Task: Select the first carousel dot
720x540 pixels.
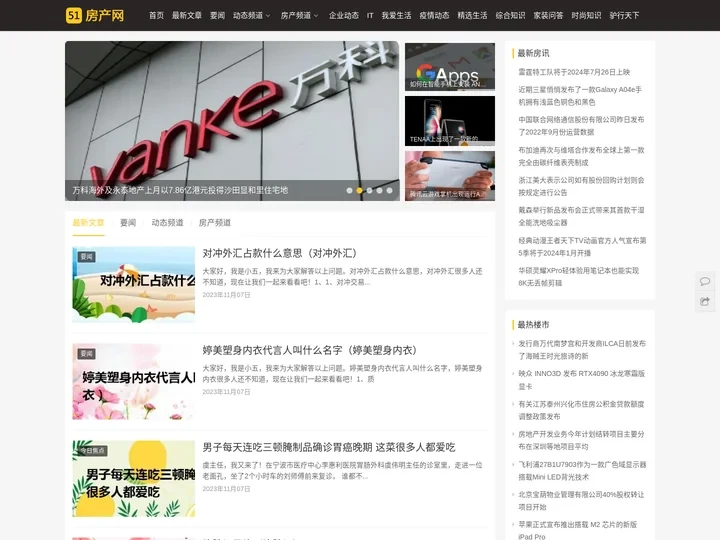Action: pos(349,191)
